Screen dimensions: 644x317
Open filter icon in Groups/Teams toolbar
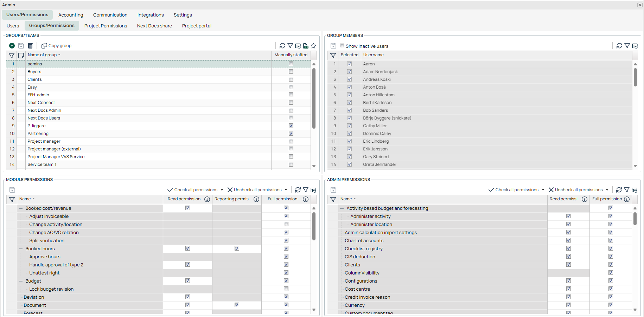coord(290,46)
